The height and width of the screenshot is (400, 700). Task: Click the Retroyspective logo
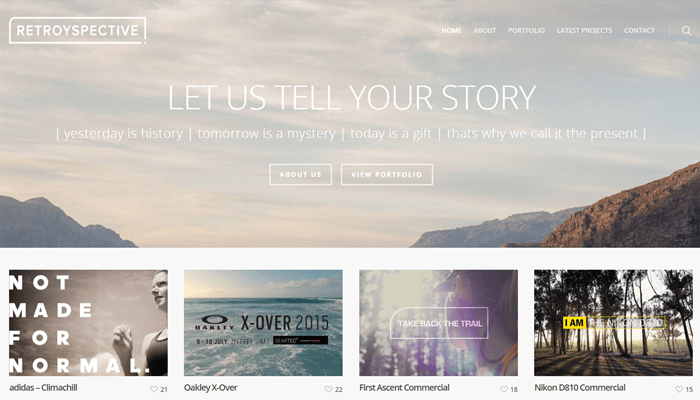click(78, 30)
